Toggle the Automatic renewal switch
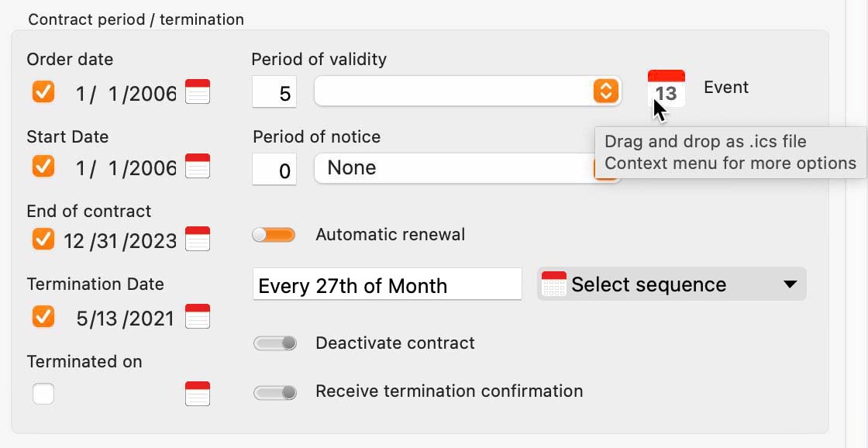 coord(274,235)
